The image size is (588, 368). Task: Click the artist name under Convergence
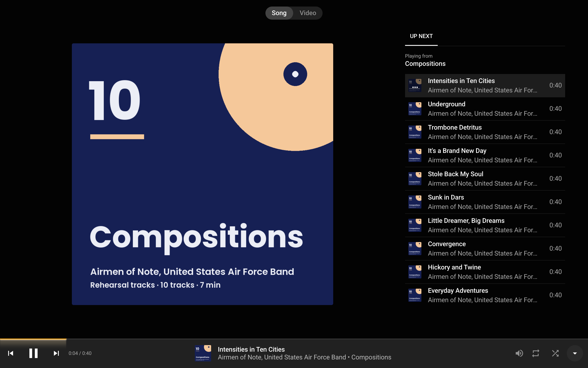[x=483, y=253]
